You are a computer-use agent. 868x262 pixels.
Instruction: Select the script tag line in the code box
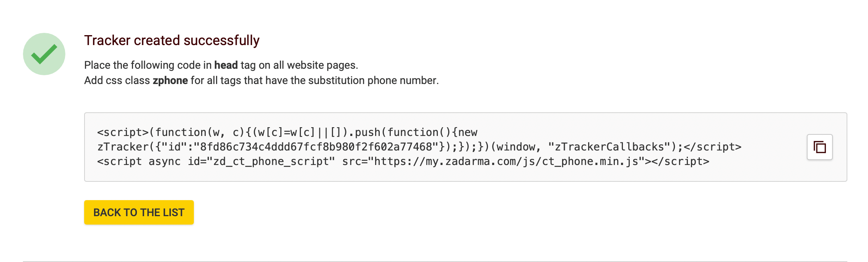point(287,132)
